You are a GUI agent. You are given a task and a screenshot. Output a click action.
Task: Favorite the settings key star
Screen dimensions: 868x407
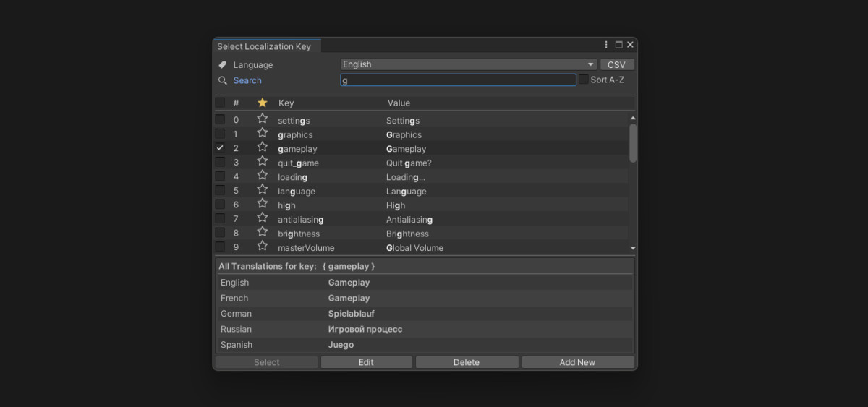tap(263, 119)
